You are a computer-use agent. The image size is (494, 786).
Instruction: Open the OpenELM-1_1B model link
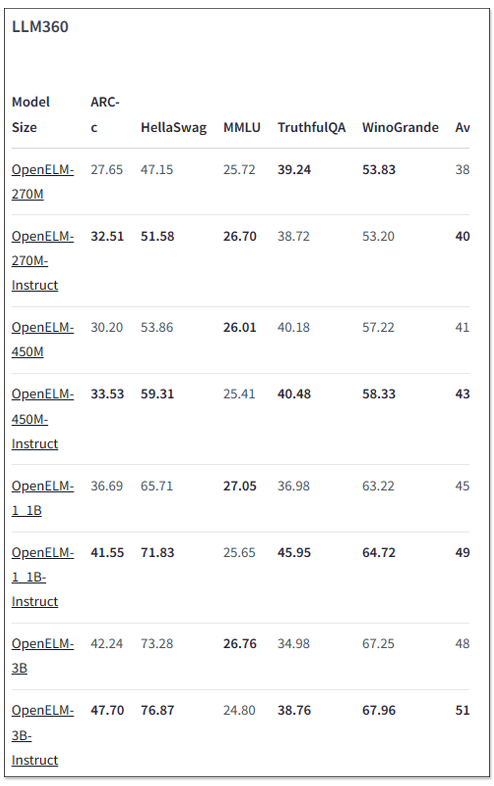[x=43, y=498]
